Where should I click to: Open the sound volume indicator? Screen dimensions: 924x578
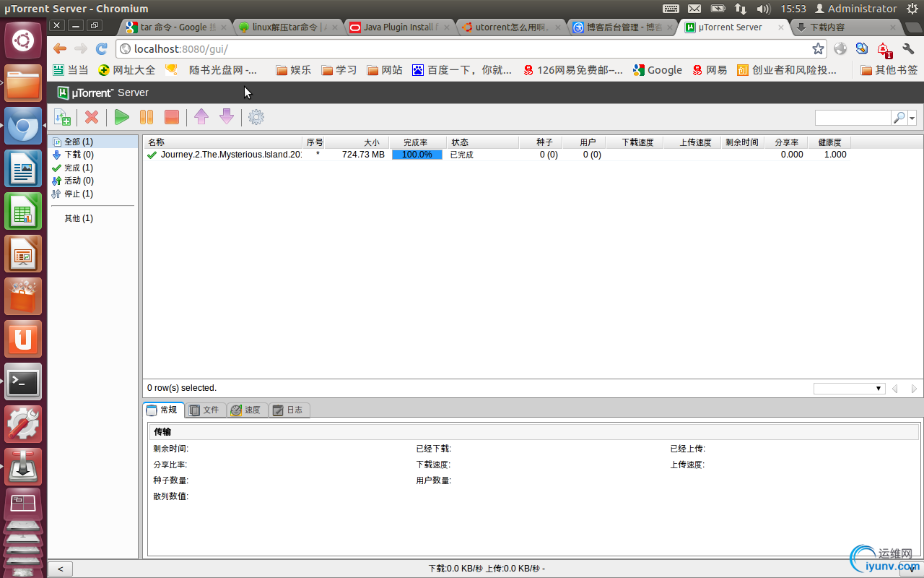pos(764,9)
